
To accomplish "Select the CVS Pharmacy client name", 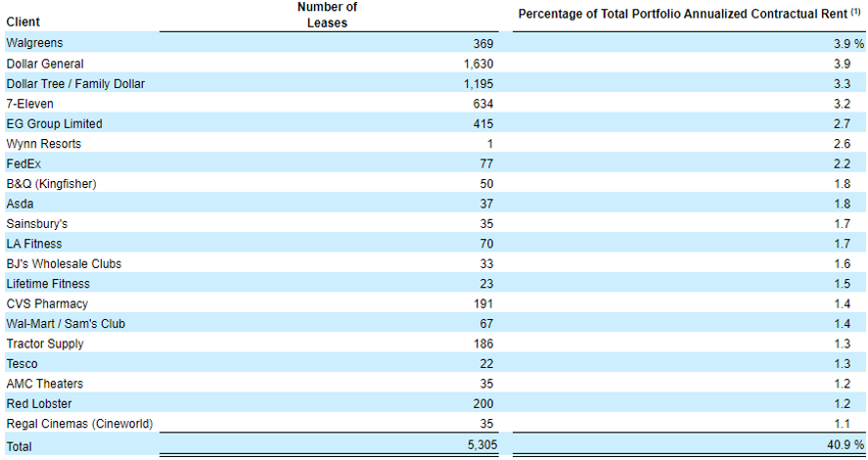I will (x=47, y=303).
